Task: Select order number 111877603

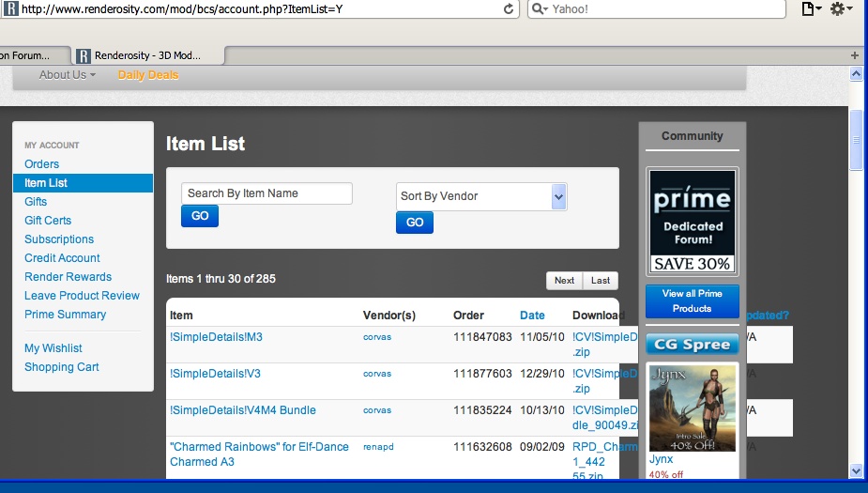Action: 482,374
